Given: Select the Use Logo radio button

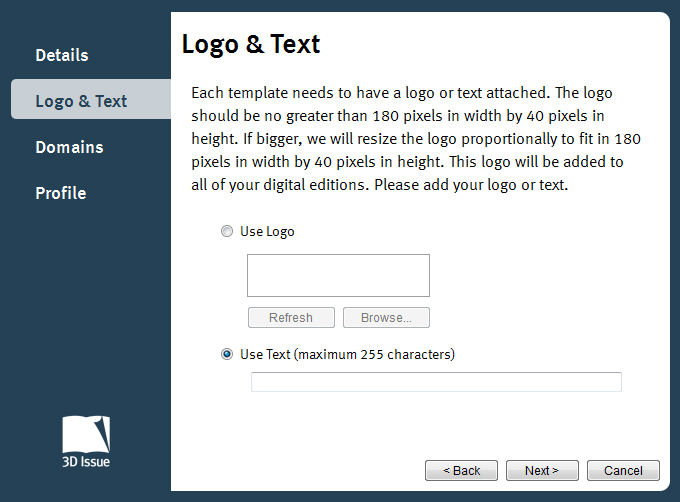Looking at the screenshot, I should click(227, 231).
